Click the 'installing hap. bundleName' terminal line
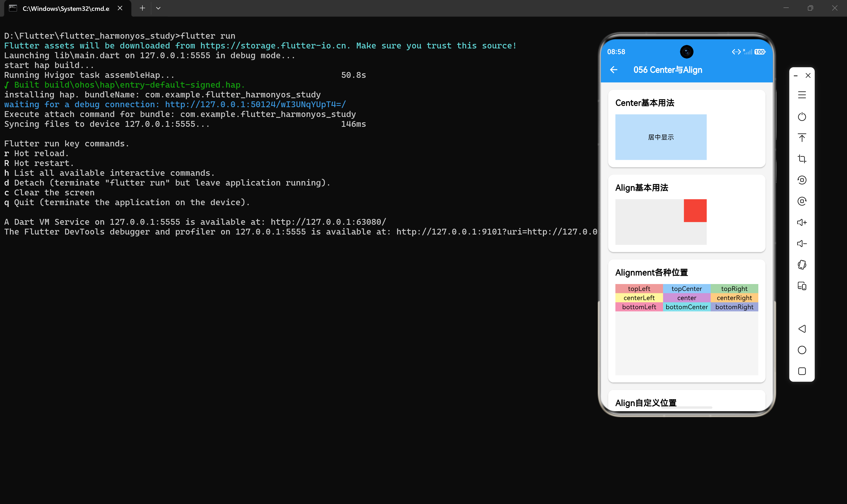Screen dimensions: 847x504 pyautogui.click(x=162, y=95)
